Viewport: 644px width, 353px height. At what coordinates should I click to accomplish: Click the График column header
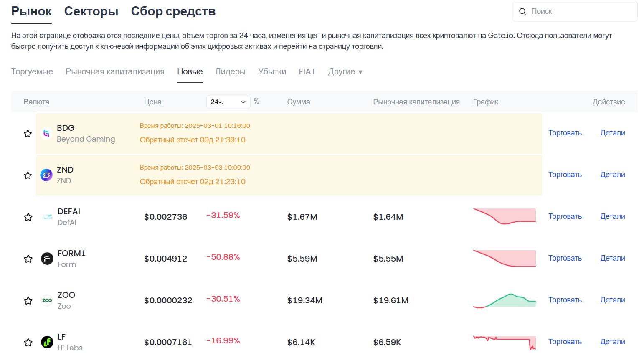[x=486, y=102]
